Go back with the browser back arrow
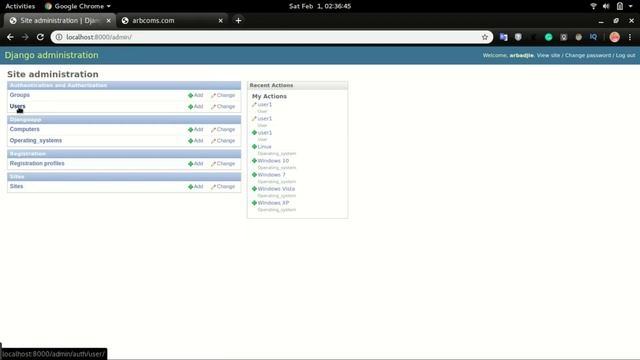640x360 pixels. 10,37
